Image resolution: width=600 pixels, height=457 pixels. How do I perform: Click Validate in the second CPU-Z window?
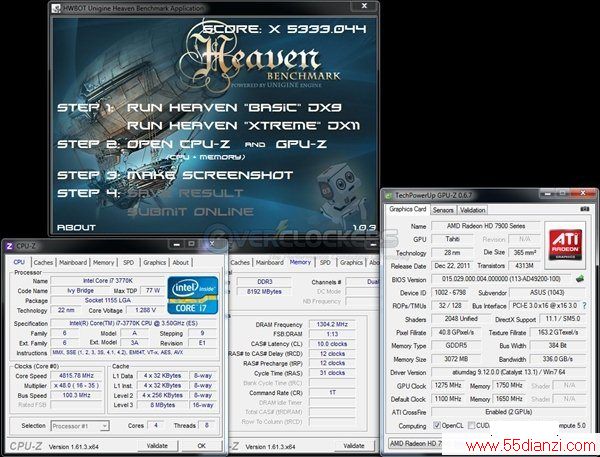tap(354, 446)
